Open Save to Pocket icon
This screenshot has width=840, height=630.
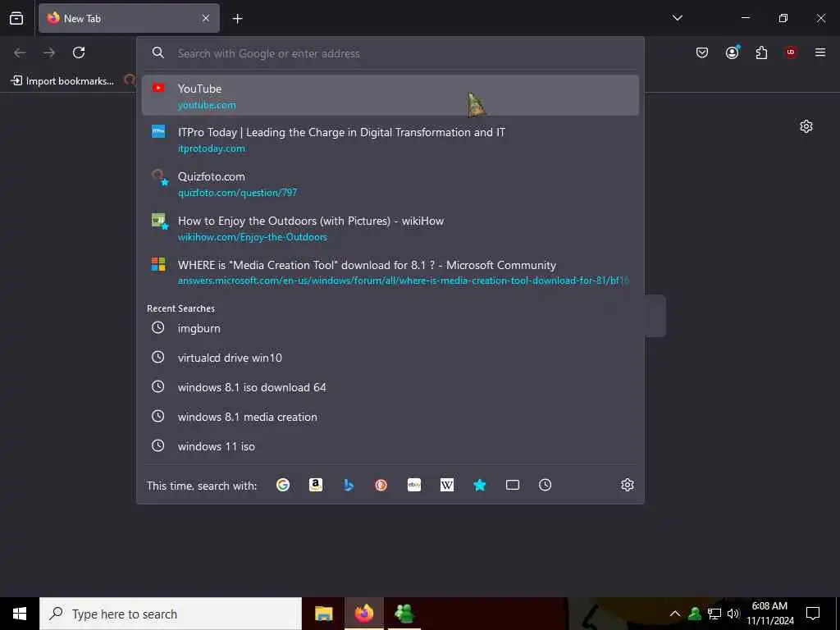pyautogui.click(x=702, y=52)
